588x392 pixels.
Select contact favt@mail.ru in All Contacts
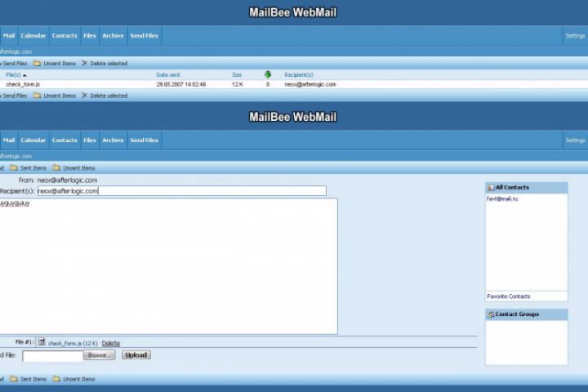click(502, 198)
